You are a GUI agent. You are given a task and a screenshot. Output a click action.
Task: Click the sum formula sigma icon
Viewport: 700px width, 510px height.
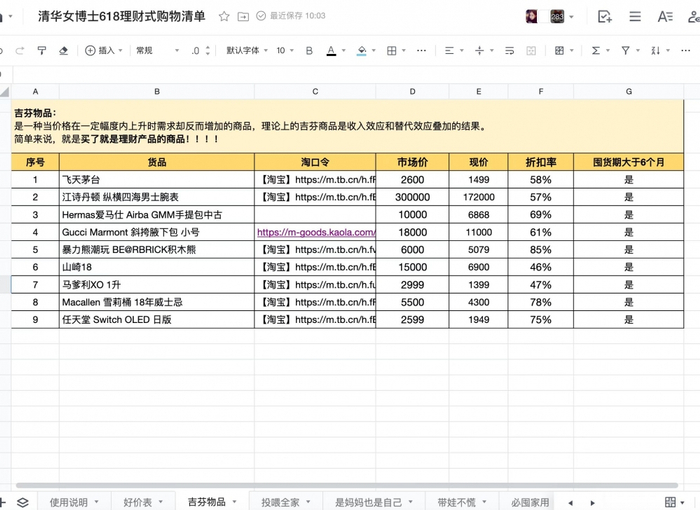click(596, 50)
